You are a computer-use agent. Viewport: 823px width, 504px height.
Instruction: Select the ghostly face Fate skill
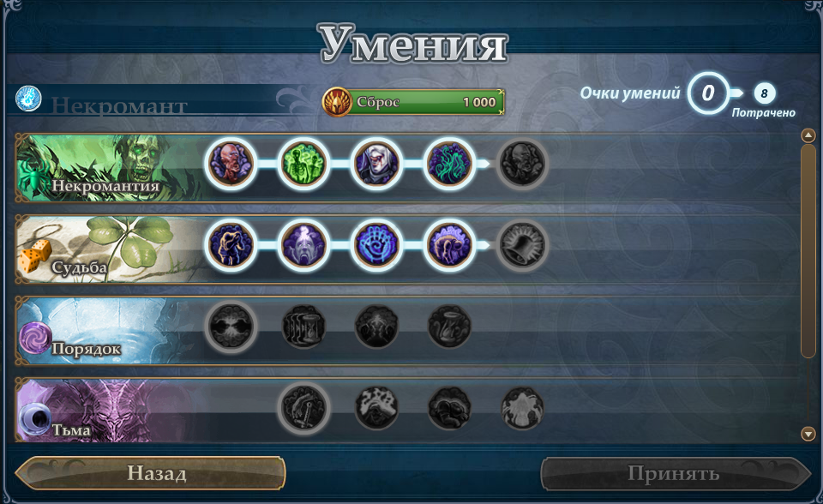click(x=303, y=244)
